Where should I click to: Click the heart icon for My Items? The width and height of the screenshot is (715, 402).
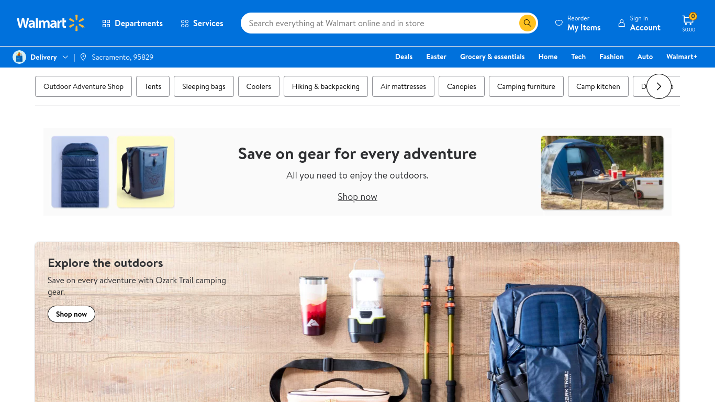[559, 23]
